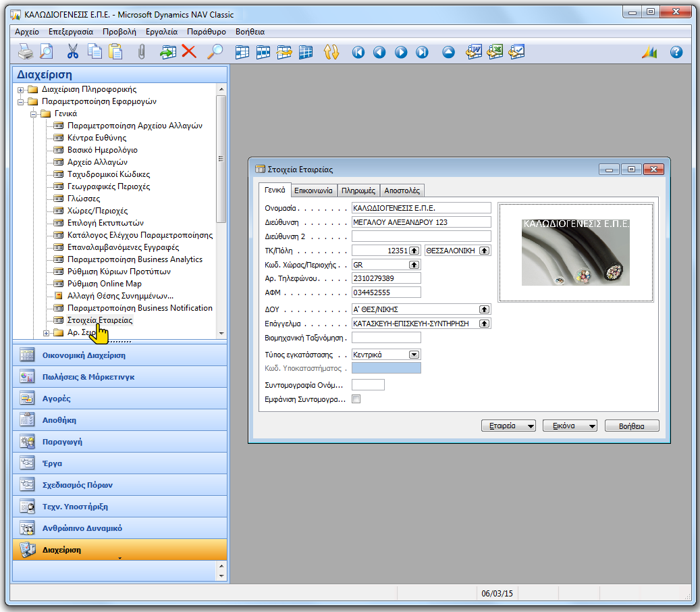Open the Παράθυρο menu

click(207, 32)
